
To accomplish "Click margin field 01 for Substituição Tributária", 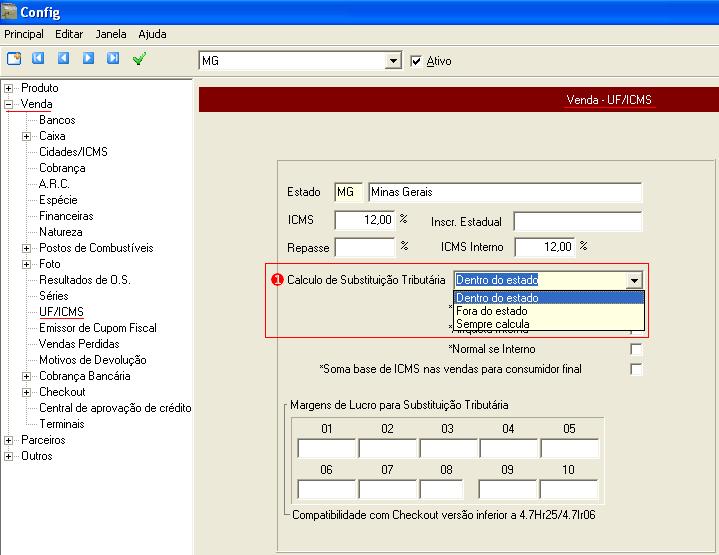I will [326, 448].
